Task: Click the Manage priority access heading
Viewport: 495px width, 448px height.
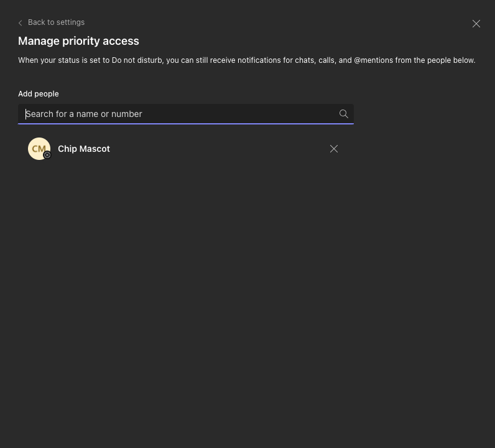Action: coord(78,41)
